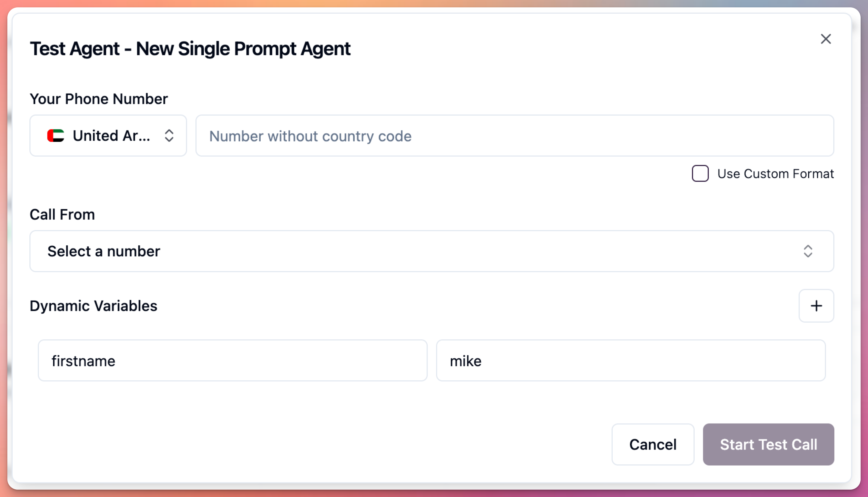Click the chevron on Select a number field

pyautogui.click(x=808, y=252)
